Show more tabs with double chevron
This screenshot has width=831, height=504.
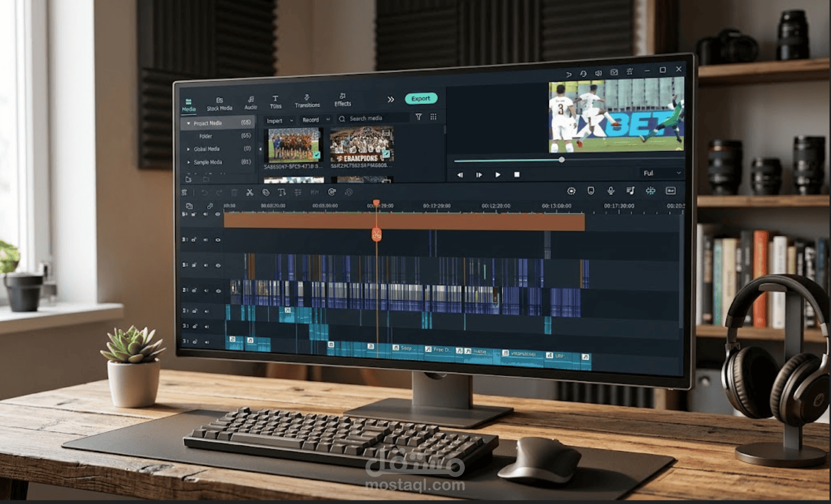(x=391, y=100)
